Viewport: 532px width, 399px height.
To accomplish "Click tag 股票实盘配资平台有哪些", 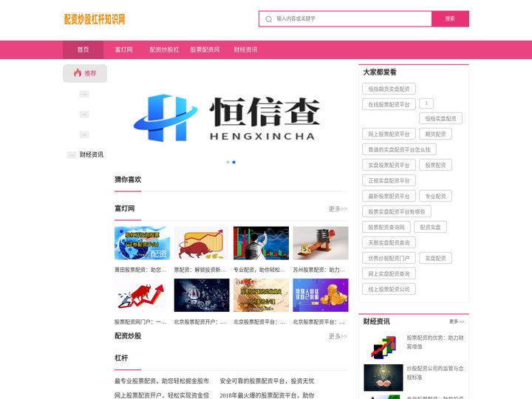I will click(x=397, y=211).
